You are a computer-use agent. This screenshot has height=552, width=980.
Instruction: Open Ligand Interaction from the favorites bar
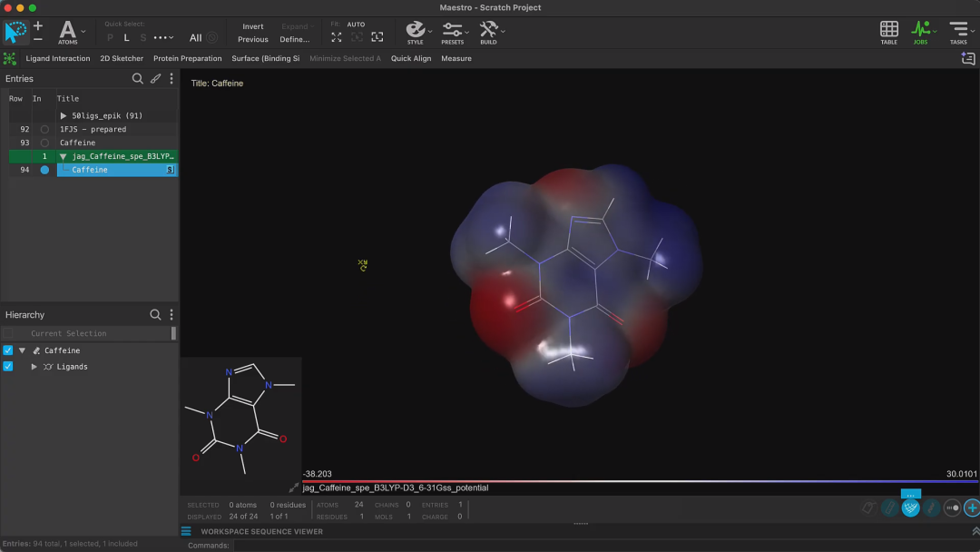tap(57, 59)
